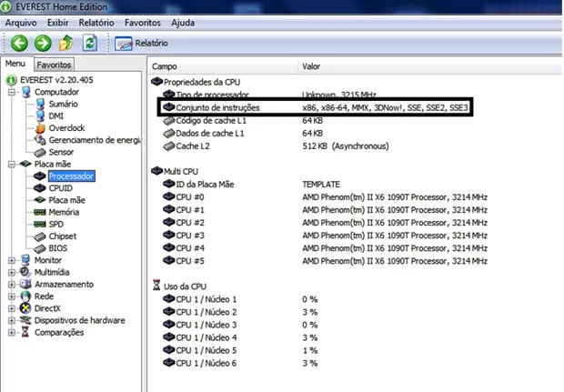Click the 512 KB (Asynchronous) value
564x392 pixels.
tap(346, 146)
